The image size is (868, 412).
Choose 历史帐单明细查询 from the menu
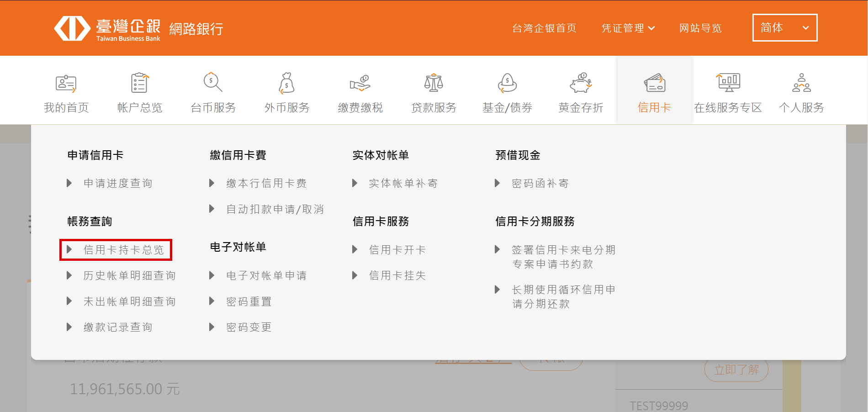pos(129,275)
